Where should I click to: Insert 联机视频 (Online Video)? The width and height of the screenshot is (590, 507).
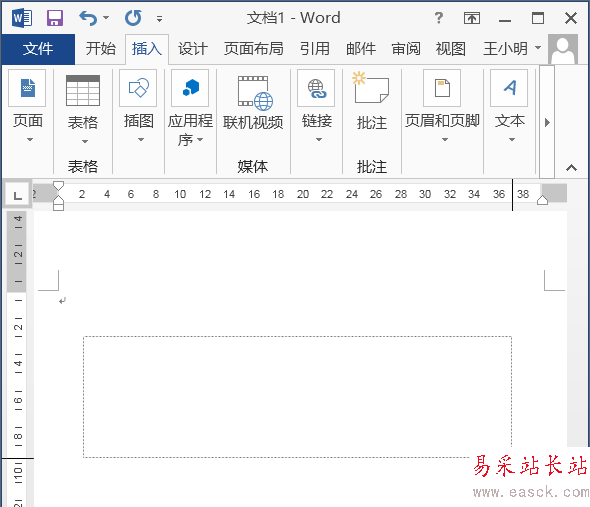(x=253, y=102)
